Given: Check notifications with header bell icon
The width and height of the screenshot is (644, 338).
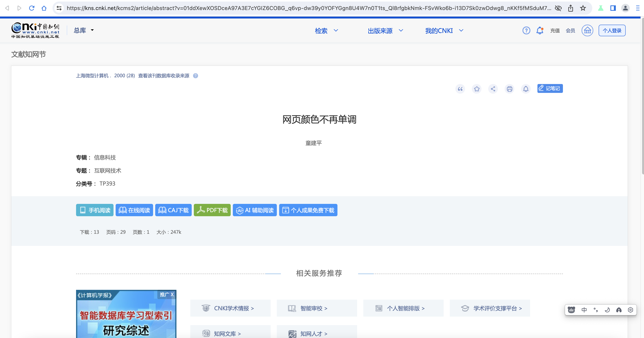Looking at the screenshot, I should pos(540,30).
